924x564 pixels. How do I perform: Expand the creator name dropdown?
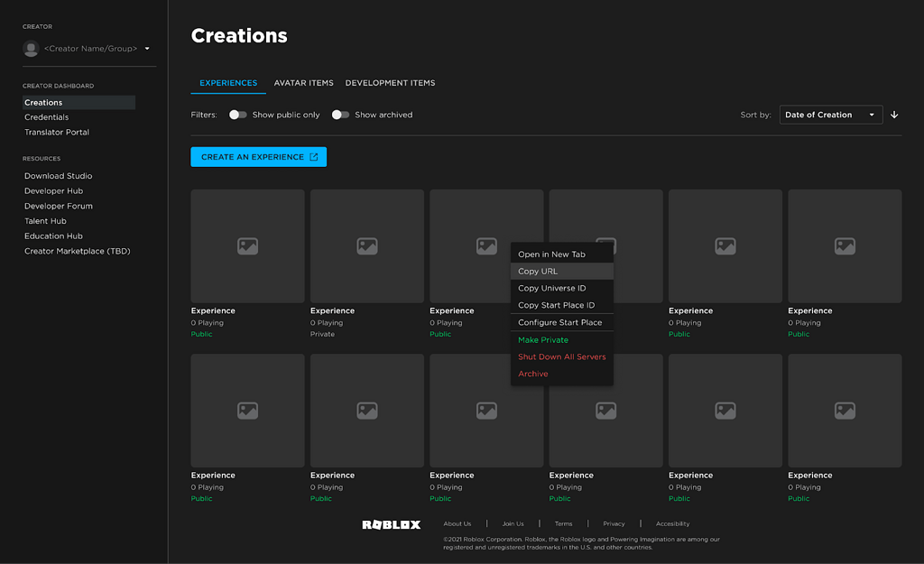pos(146,49)
